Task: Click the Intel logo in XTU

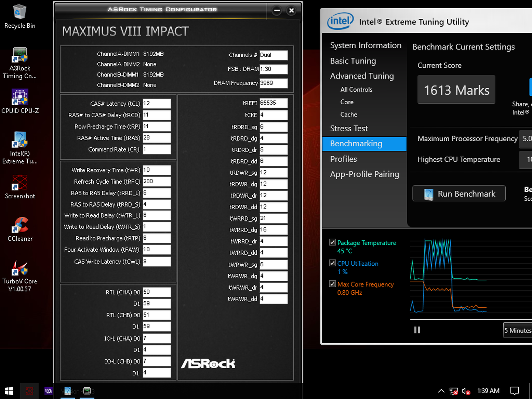Action: (340, 21)
